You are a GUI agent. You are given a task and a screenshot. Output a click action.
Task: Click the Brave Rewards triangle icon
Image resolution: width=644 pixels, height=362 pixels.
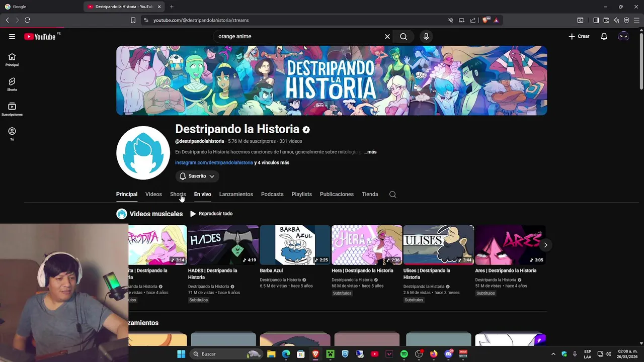click(496, 20)
